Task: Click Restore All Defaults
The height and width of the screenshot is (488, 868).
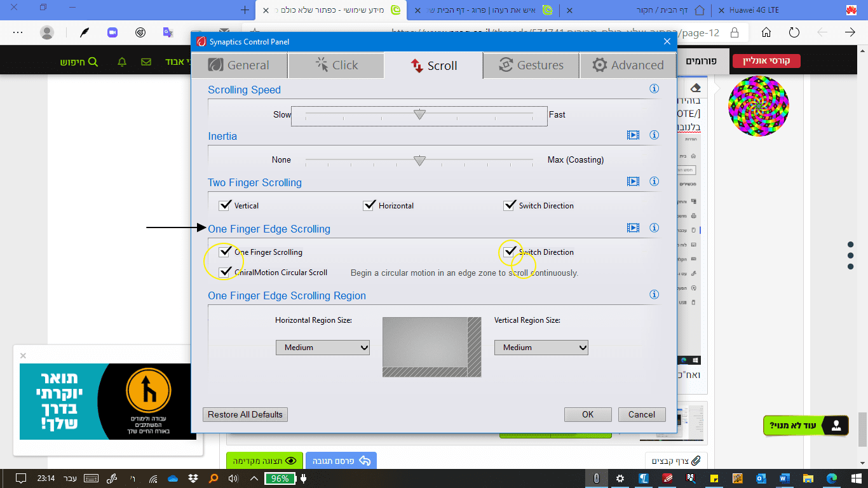Action: tap(245, 414)
